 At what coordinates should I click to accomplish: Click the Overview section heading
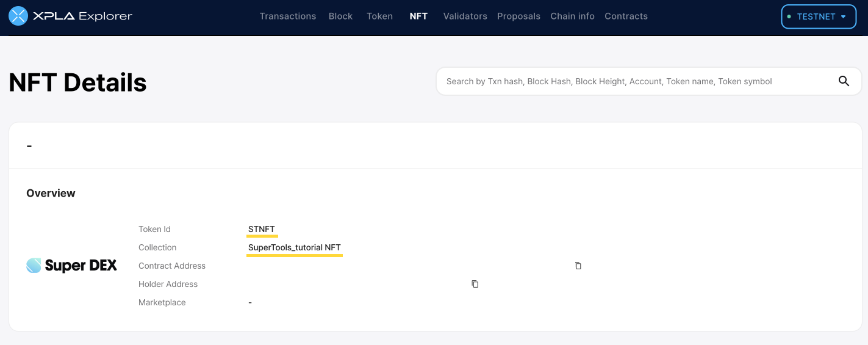(51, 193)
